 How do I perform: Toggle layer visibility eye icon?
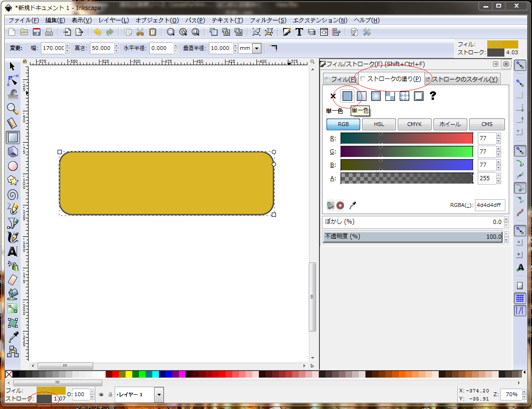point(101,394)
